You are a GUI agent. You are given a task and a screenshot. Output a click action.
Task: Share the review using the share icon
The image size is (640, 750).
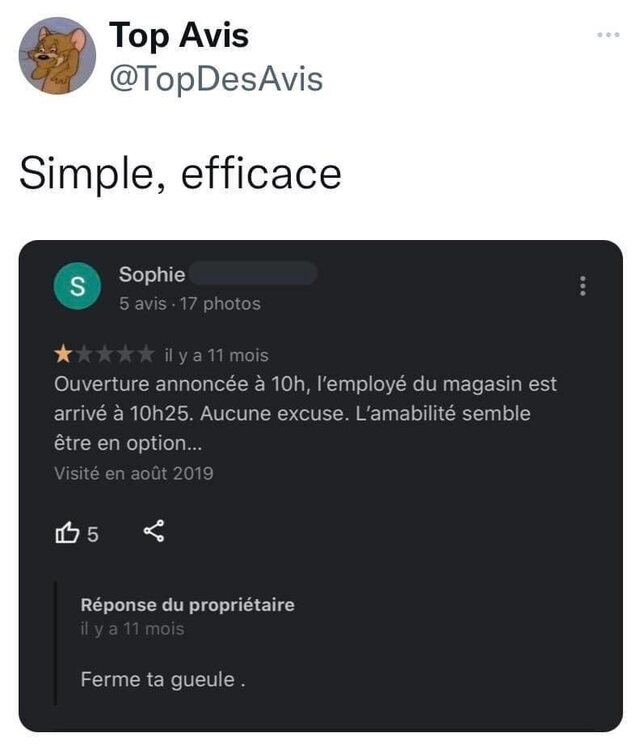click(154, 532)
